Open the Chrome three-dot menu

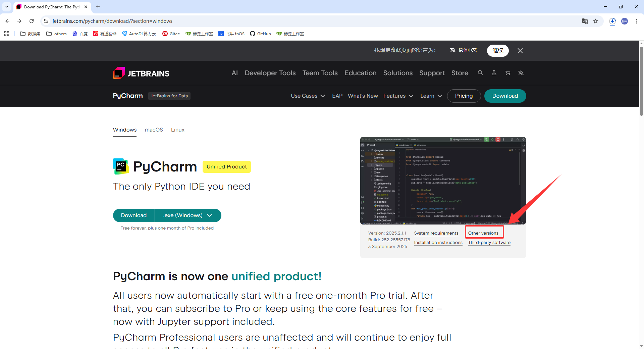pos(637,21)
